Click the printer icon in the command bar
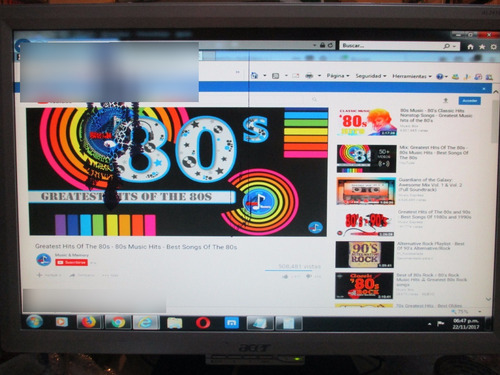500x375 pixels. [309, 76]
